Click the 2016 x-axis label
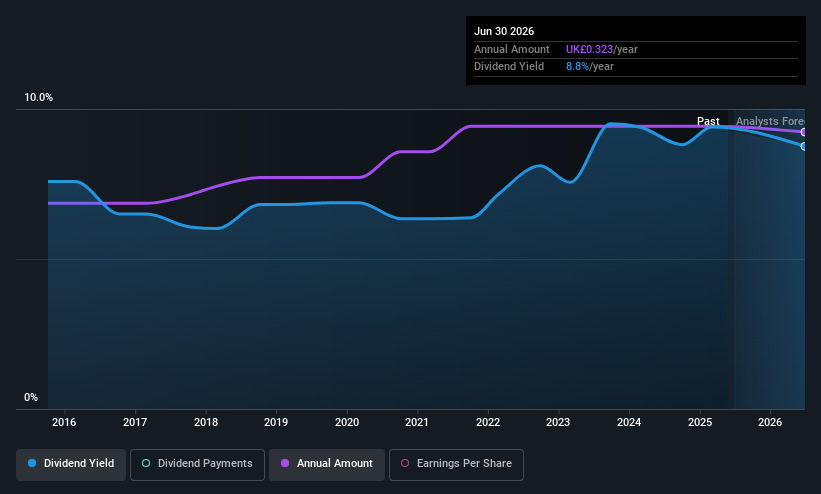The width and height of the screenshot is (821, 494). click(65, 423)
